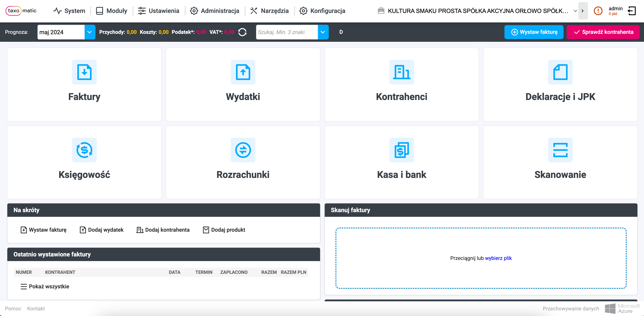This screenshot has width=644, height=316.
Task: Click Pokaż wszystkie to show all invoices
Action: pos(49,286)
